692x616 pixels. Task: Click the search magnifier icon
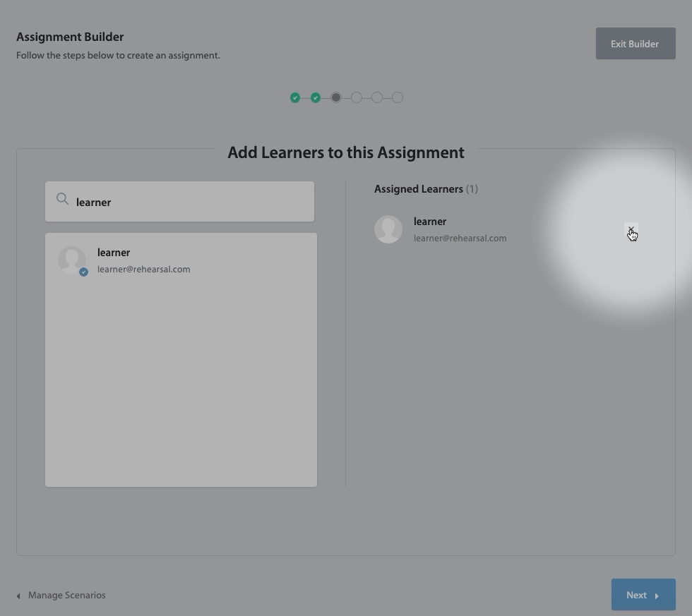point(62,199)
